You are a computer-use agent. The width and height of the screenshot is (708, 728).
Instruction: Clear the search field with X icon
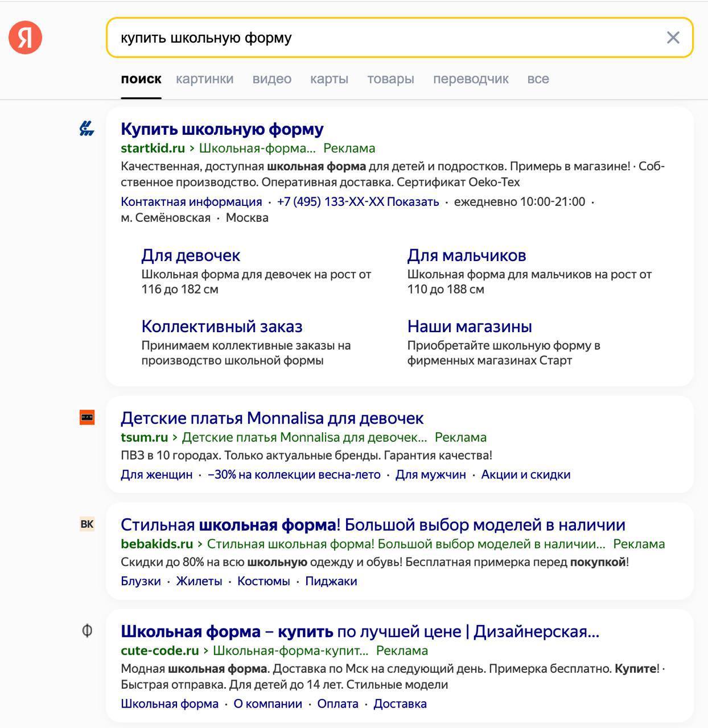pos(673,38)
